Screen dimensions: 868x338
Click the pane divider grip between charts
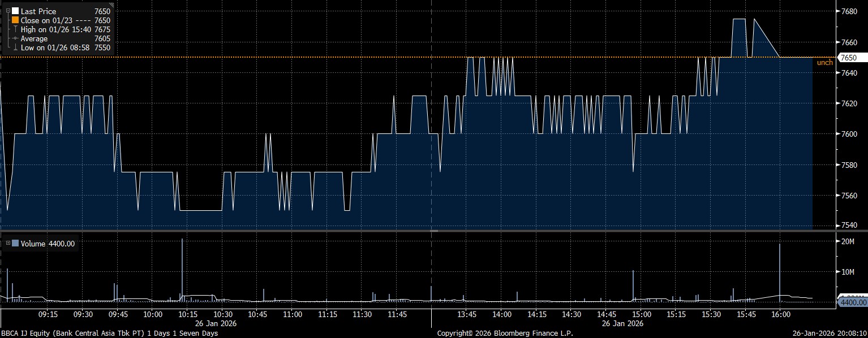(434, 231)
